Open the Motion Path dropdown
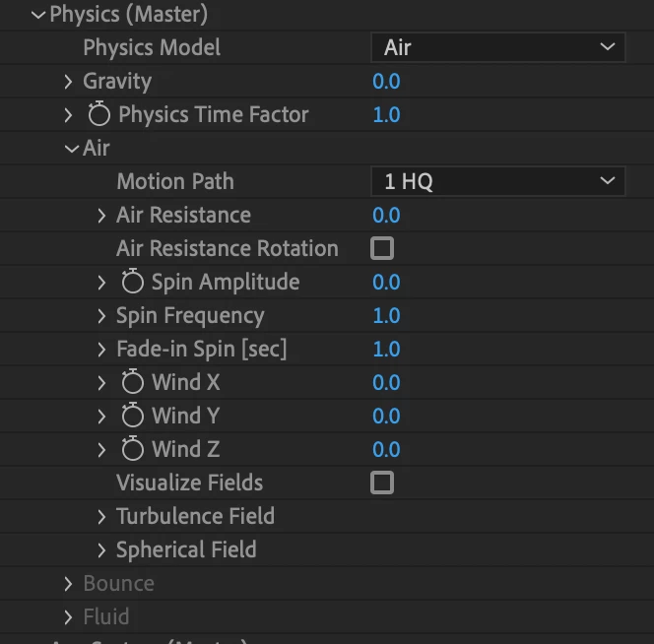 pos(498,181)
